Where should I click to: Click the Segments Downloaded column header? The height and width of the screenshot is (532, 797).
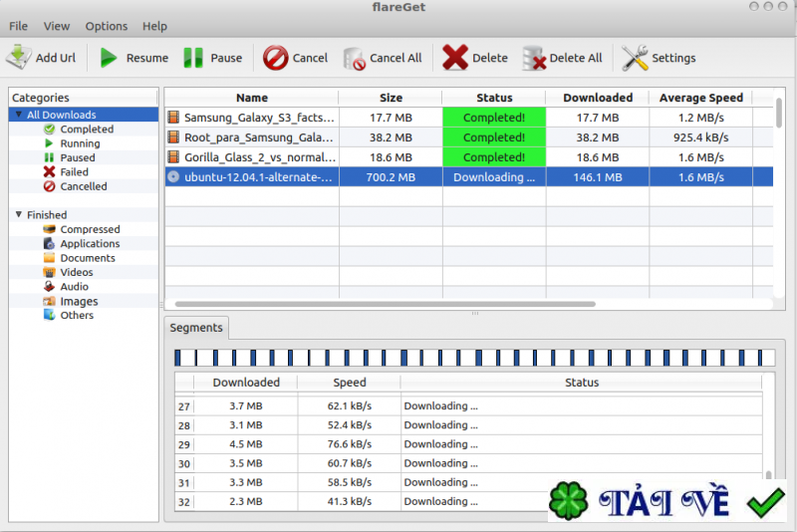tap(246, 383)
